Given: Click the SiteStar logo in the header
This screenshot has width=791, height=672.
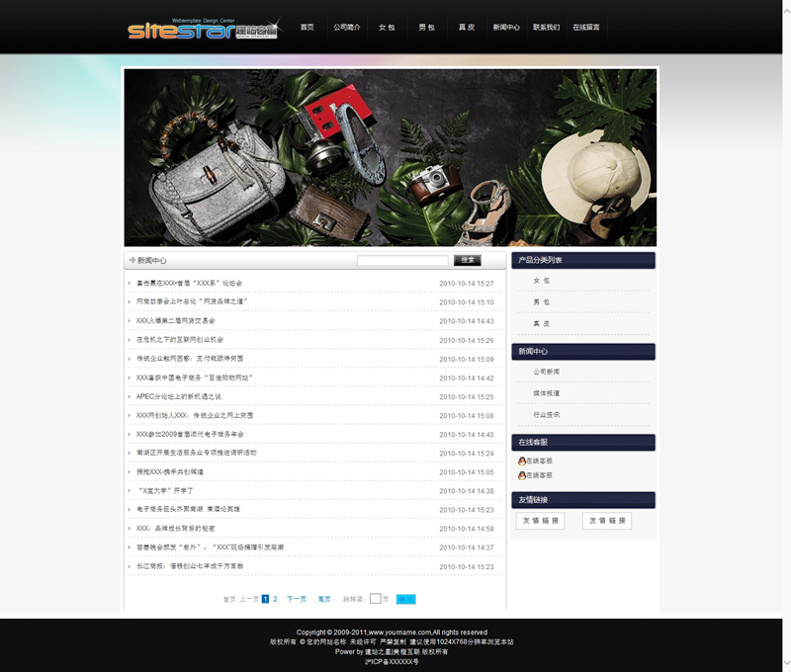Looking at the screenshot, I should pos(203,29).
